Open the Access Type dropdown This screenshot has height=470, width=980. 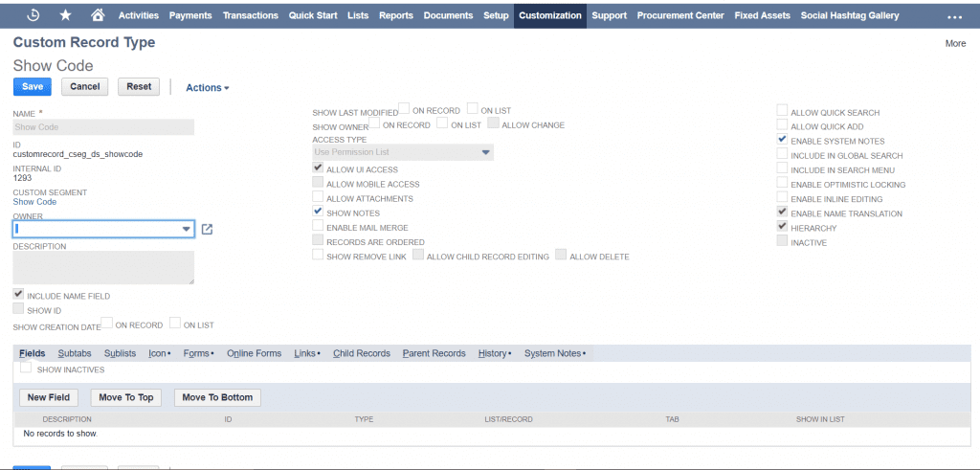tap(403, 152)
